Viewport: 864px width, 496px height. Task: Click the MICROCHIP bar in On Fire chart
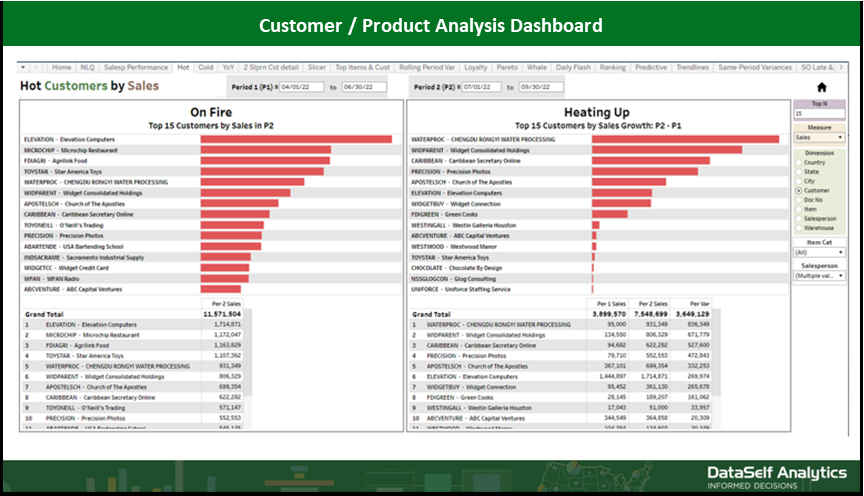(x=266, y=150)
